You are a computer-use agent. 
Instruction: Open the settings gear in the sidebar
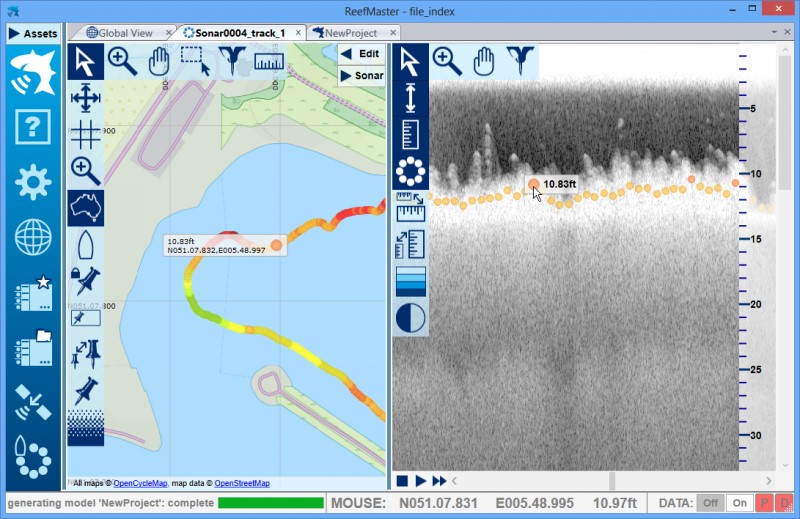(x=33, y=182)
